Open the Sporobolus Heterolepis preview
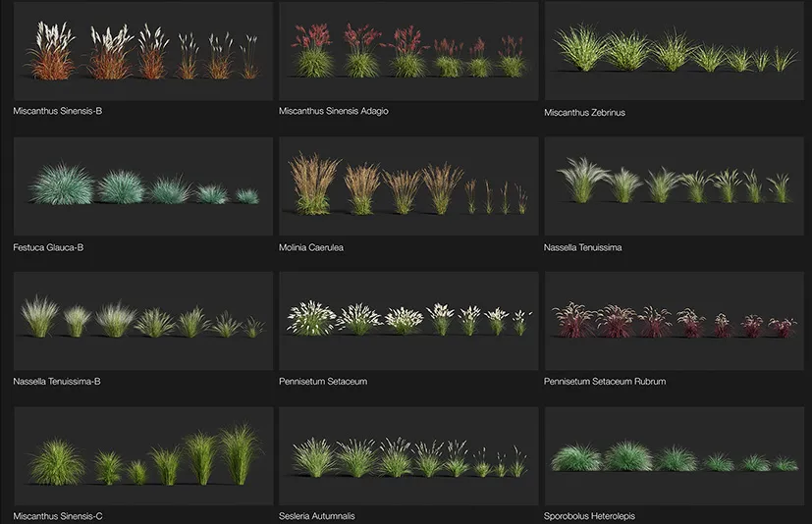The image size is (812, 524). click(x=675, y=456)
